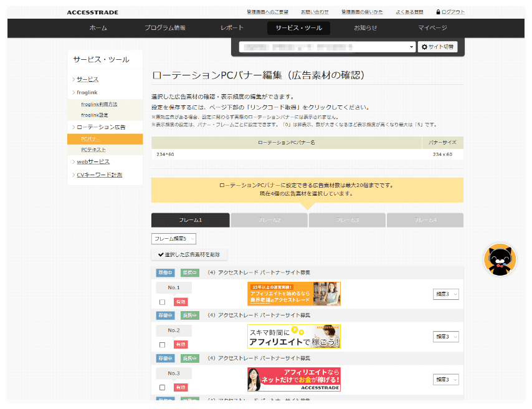Click the red 有効 badge for No.3
Screen dimensions: 532x409
coord(181,387)
